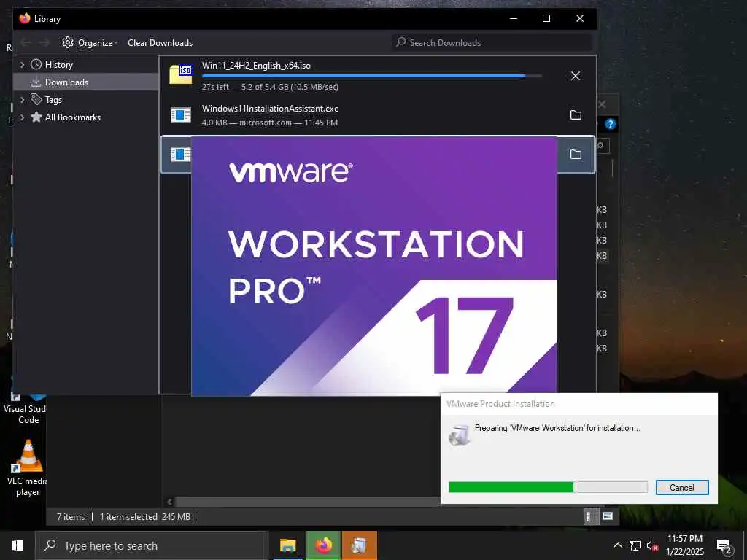
Task: Click the VMware installer disc icon
Action: 460,435
